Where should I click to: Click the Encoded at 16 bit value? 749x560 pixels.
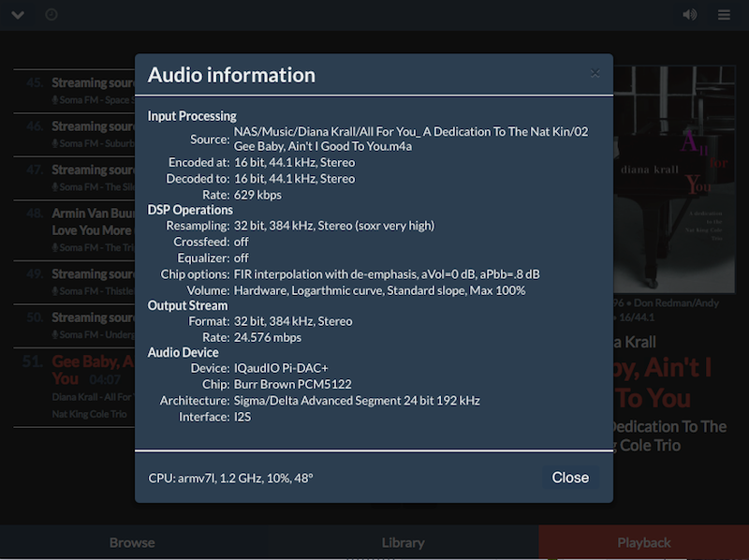294,162
